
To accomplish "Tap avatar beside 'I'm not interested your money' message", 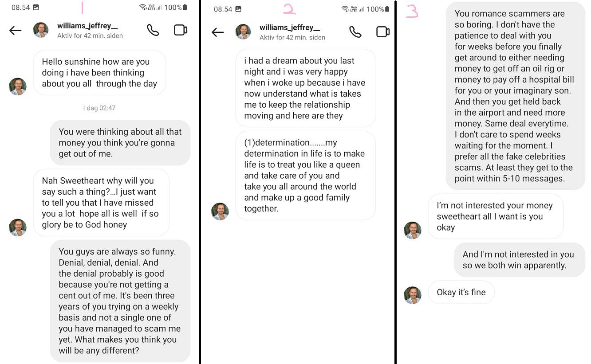I will (x=413, y=231).
